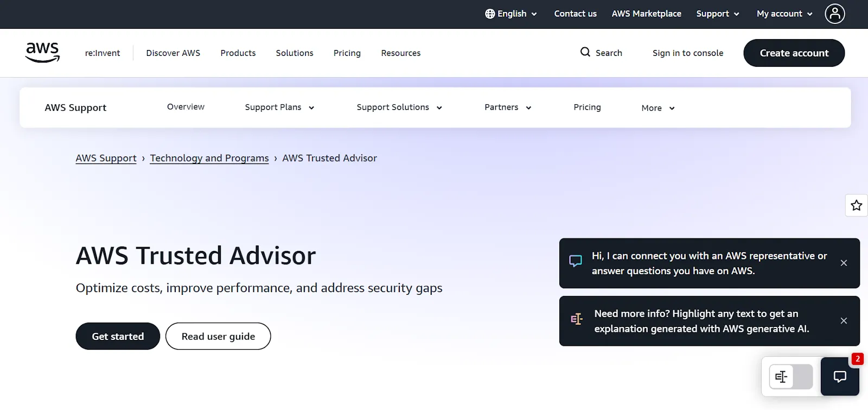Click the 'Optimize costs, improve performance' subtitle
Image resolution: width=868 pixels, height=410 pixels.
259,288
